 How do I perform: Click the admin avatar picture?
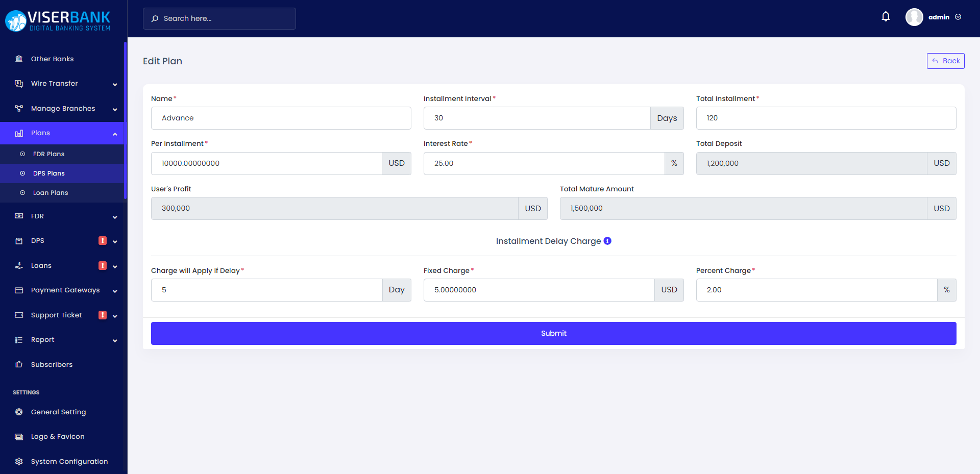point(914,17)
